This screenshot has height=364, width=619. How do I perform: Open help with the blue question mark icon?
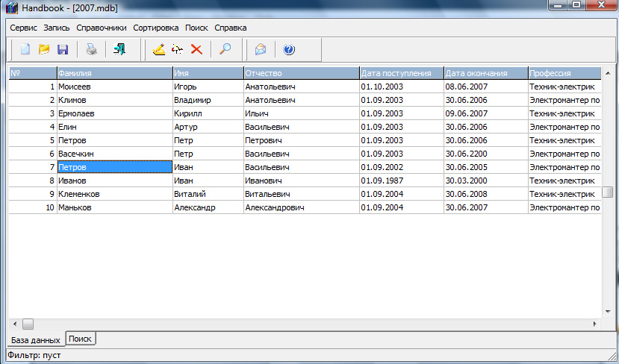289,50
